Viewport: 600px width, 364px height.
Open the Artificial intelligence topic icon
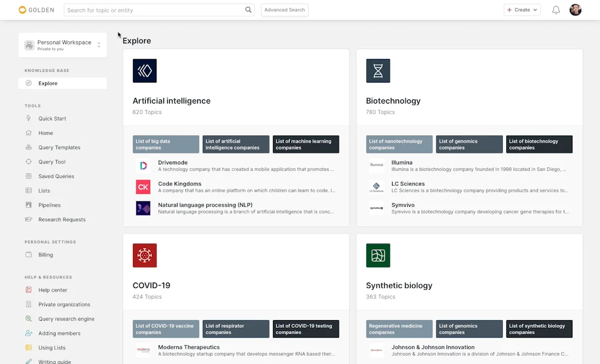(x=145, y=71)
